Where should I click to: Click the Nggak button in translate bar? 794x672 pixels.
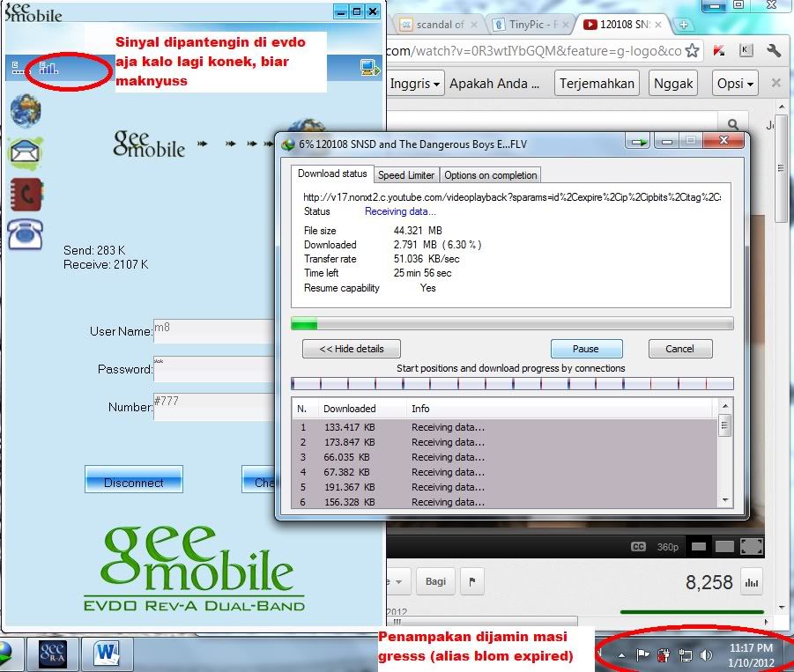(673, 84)
